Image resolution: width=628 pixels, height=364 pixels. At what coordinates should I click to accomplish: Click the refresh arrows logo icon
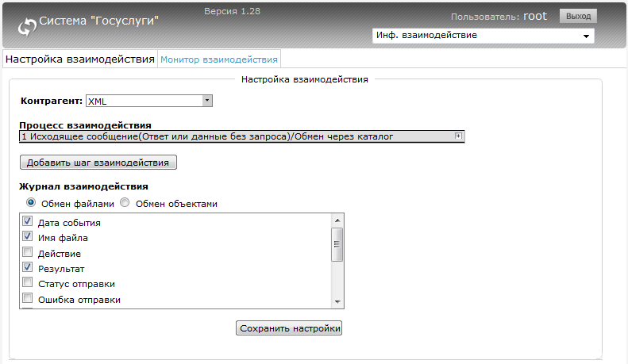(27, 27)
